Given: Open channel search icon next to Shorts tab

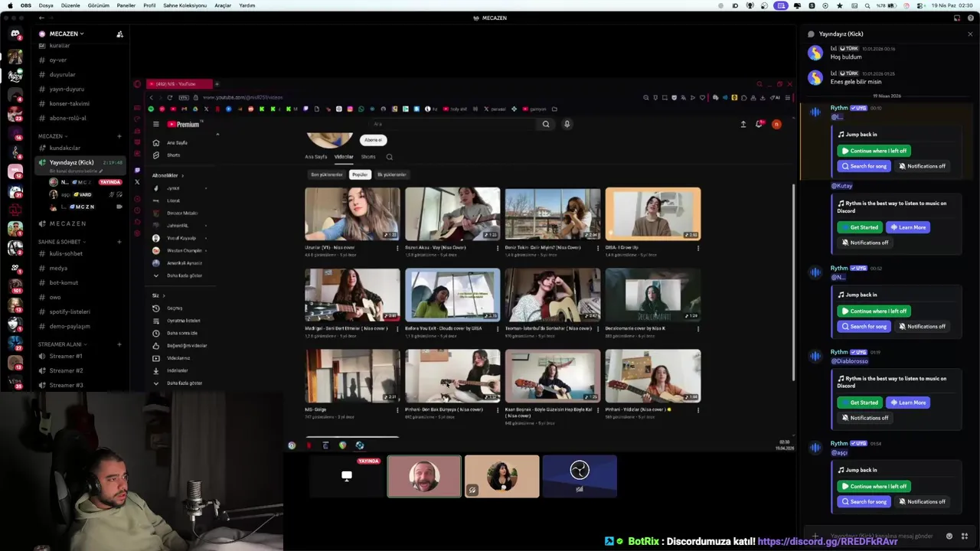Looking at the screenshot, I should (389, 157).
